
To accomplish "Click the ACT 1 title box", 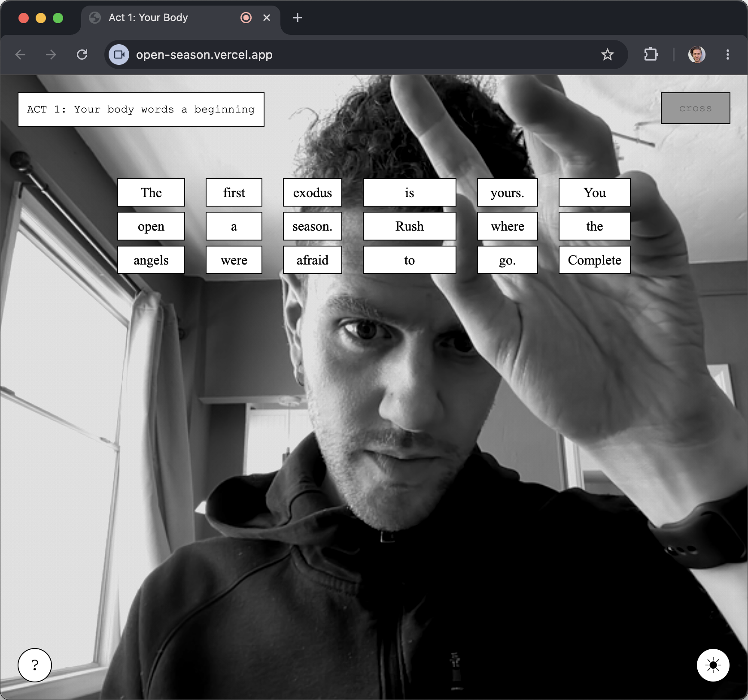I will [x=141, y=110].
